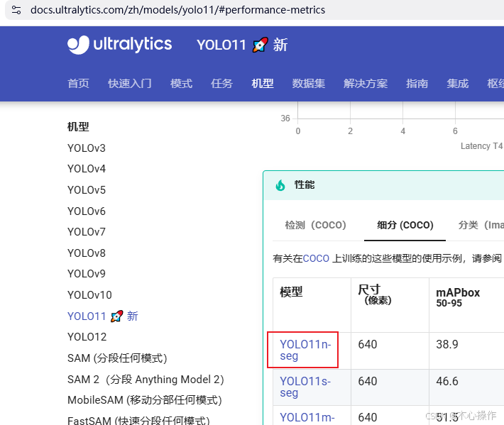
Task: Open the 任务 navigation tab
Action: click(221, 84)
